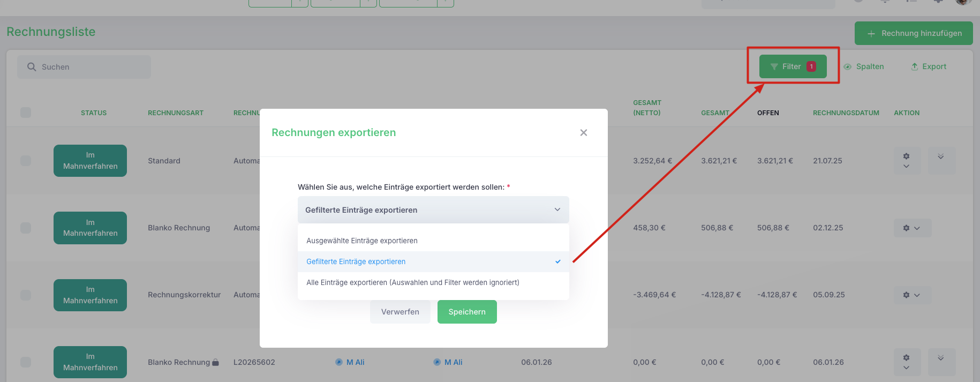Screen dimensions: 980x382
Task: Toggle the select-all checkbox in table header
Action: tap(26, 113)
